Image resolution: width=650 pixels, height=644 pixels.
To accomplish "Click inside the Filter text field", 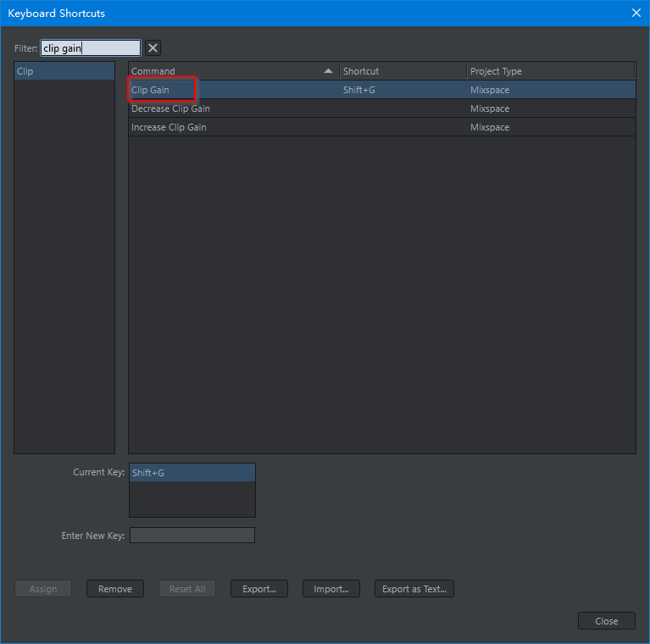I will click(x=90, y=48).
